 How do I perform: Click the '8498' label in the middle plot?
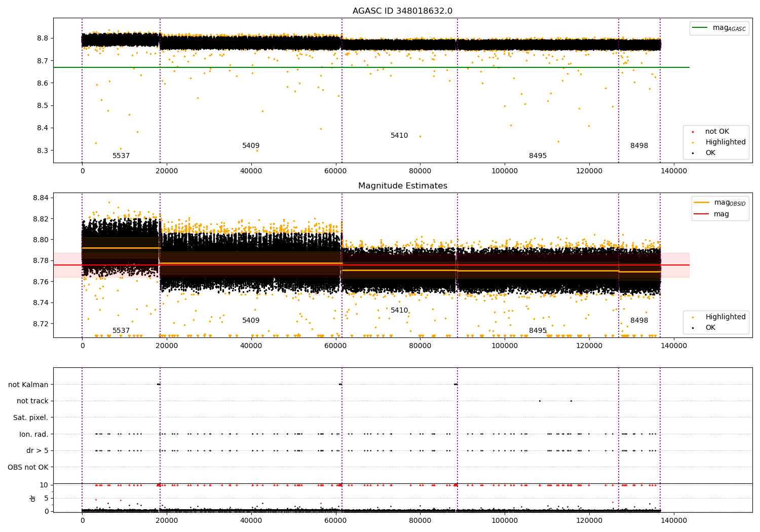(x=639, y=321)
